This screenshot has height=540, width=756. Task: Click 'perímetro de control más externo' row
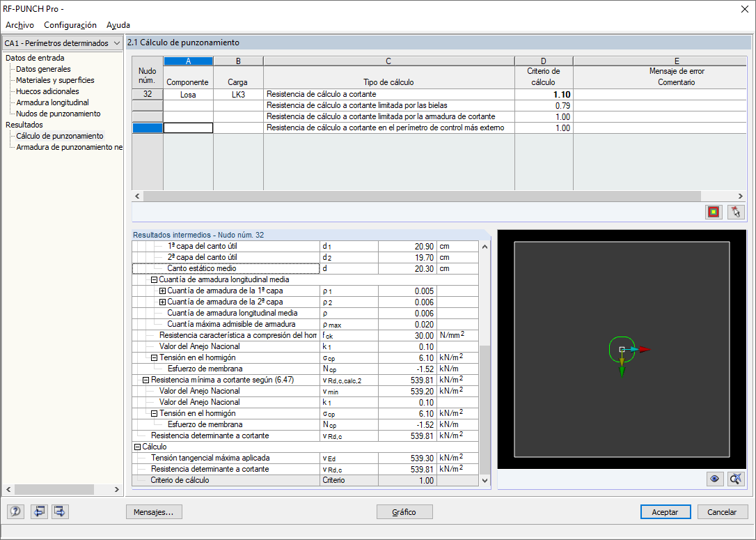(388, 128)
